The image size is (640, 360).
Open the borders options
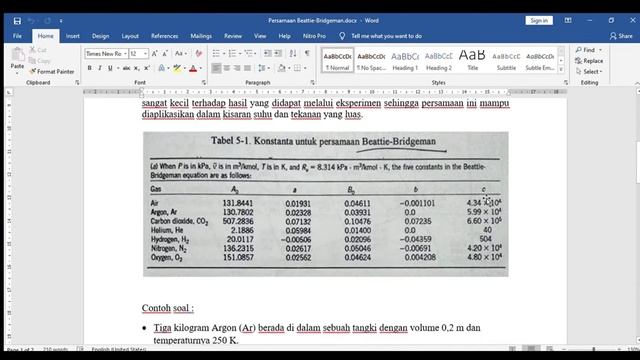[x=298, y=68]
